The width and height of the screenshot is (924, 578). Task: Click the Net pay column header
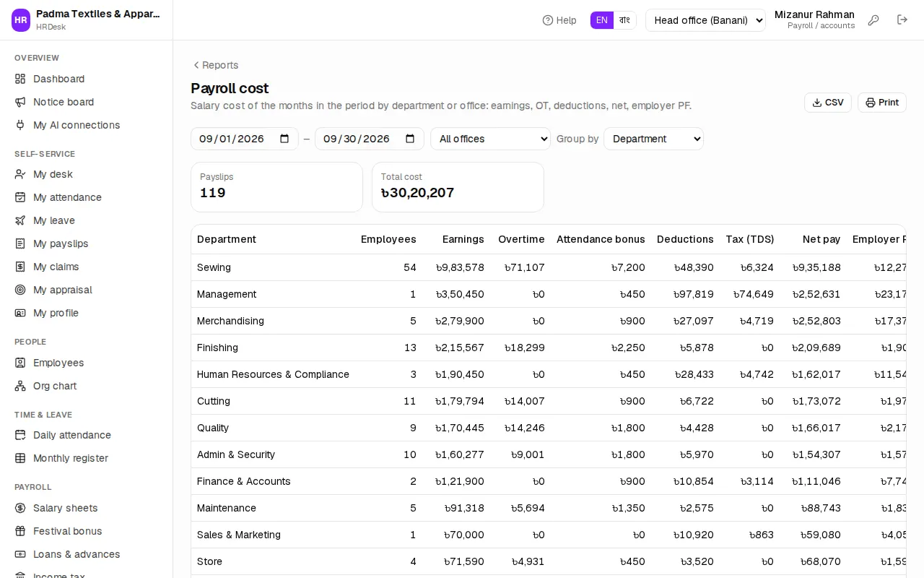tap(821, 239)
